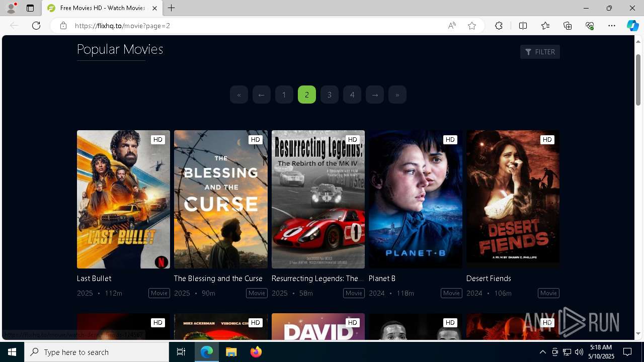Image resolution: width=644 pixels, height=362 pixels.
Task: Open network status tray icon
Action: pyautogui.click(x=567, y=352)
